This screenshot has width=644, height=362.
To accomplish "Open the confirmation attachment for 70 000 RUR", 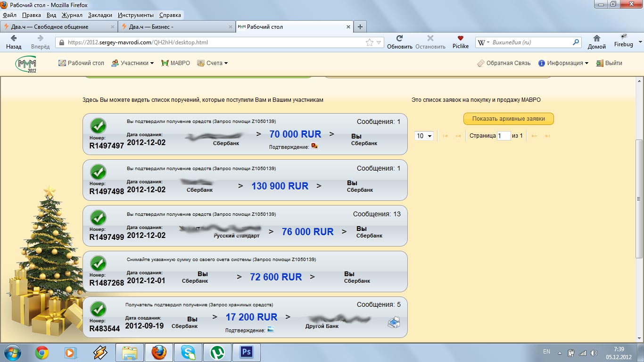I will tap(314, 146).
